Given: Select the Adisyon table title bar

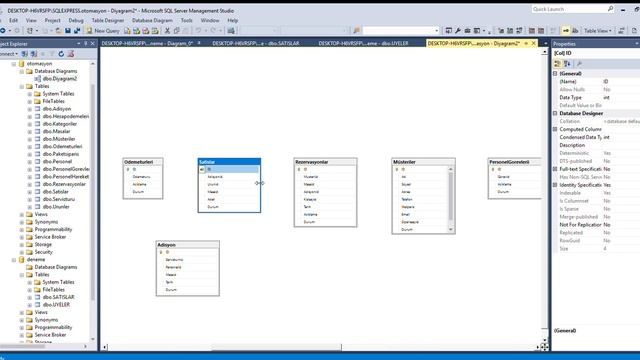Looking at the screenshot, I should 188,245.
